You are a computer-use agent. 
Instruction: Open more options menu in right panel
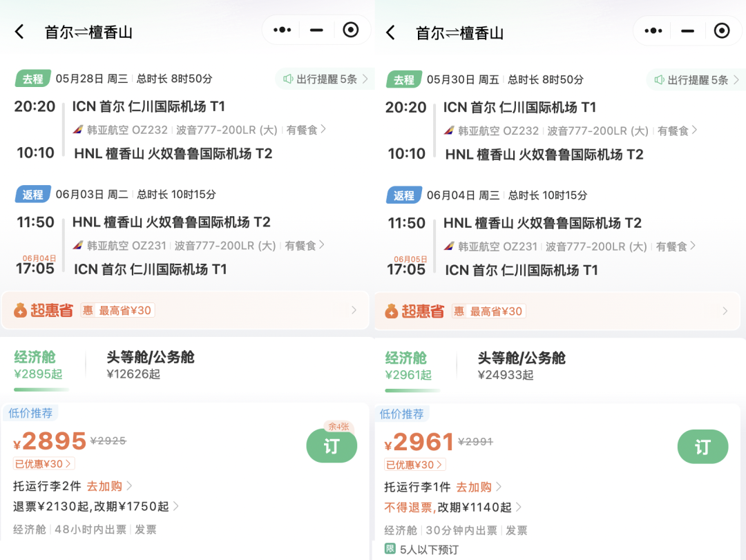[x=653, y=31]
